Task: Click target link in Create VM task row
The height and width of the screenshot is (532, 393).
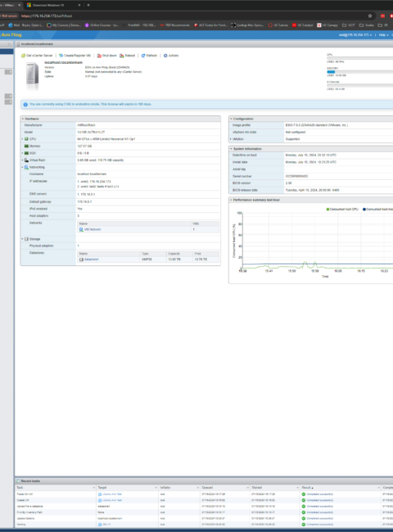Action: (112, 500)
